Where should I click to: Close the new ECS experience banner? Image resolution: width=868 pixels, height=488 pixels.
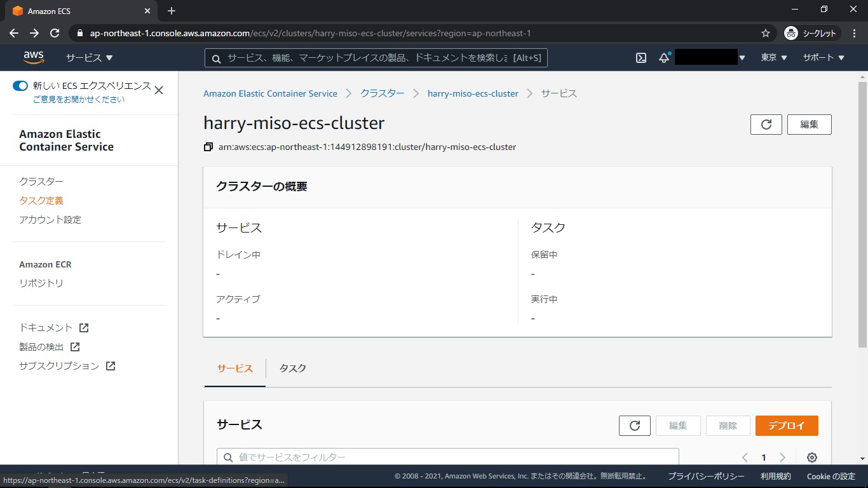coord(159,90)
